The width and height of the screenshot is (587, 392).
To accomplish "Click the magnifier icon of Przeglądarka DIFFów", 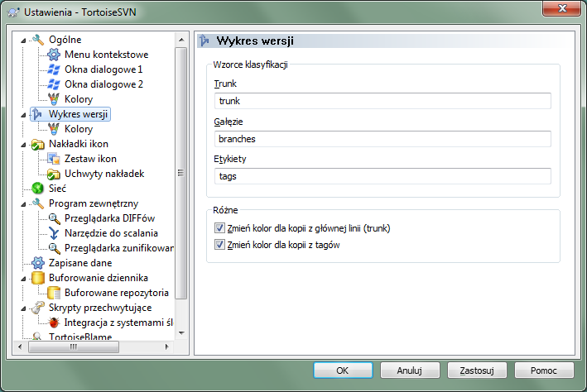I will (x=54, y=218).
